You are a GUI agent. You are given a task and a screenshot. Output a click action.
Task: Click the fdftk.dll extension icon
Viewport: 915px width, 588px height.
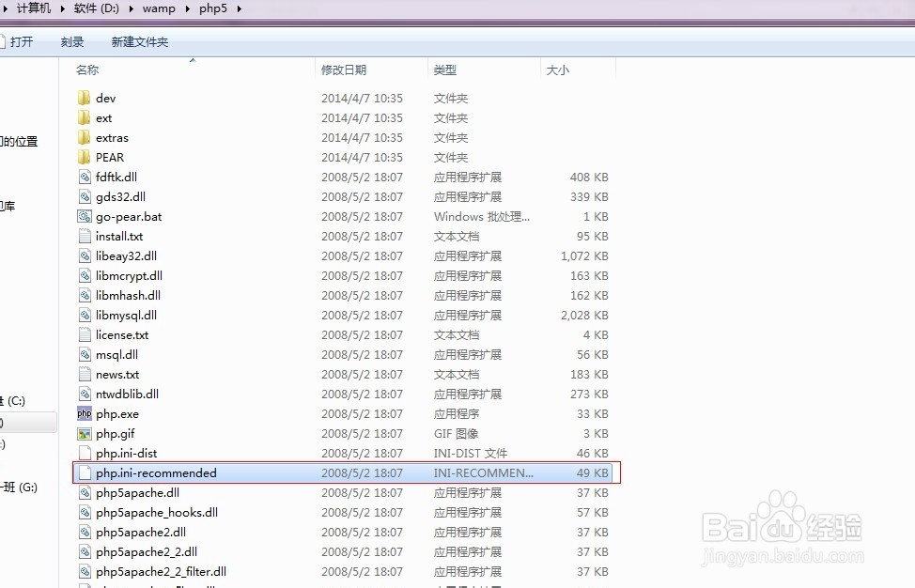(x=84, y=177)
